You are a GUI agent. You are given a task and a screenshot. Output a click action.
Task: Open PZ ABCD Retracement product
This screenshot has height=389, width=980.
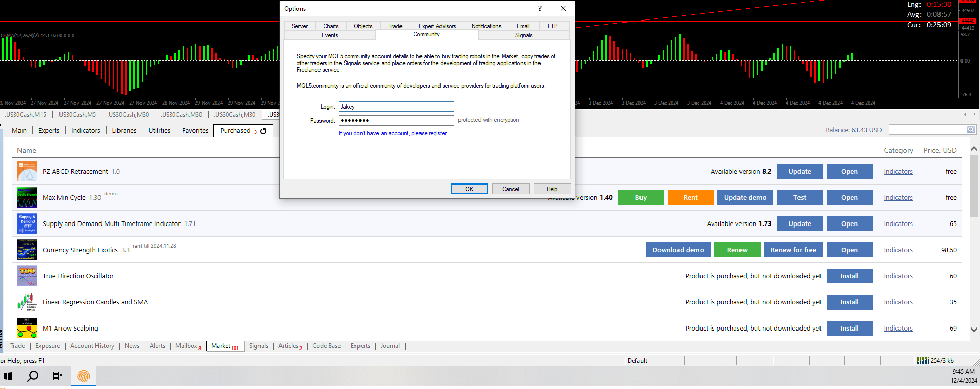tap(849, 171)
